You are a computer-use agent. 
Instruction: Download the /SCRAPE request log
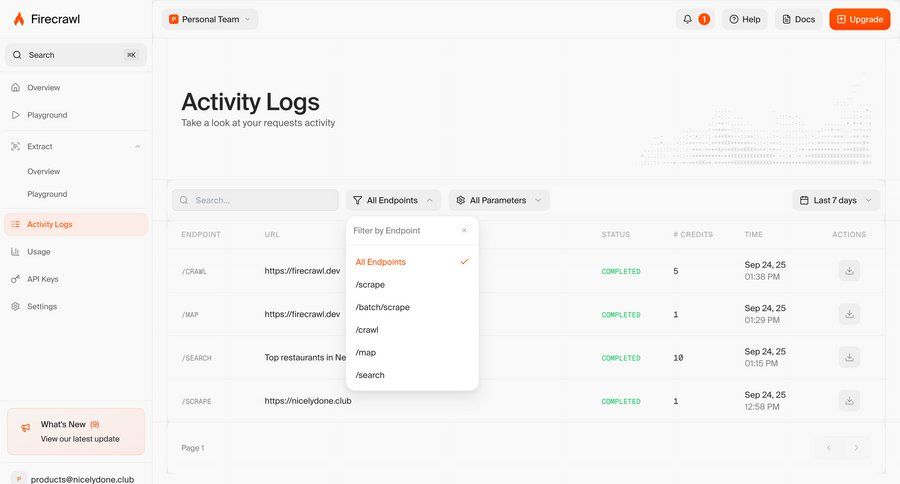pyautogui.click(x=849, y=401)
